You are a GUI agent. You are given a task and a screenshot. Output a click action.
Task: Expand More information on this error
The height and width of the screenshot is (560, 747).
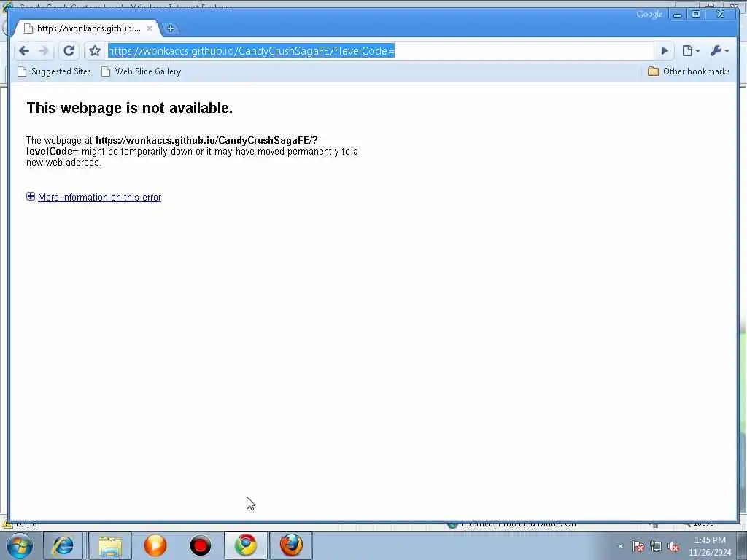(x=31, y=196)
